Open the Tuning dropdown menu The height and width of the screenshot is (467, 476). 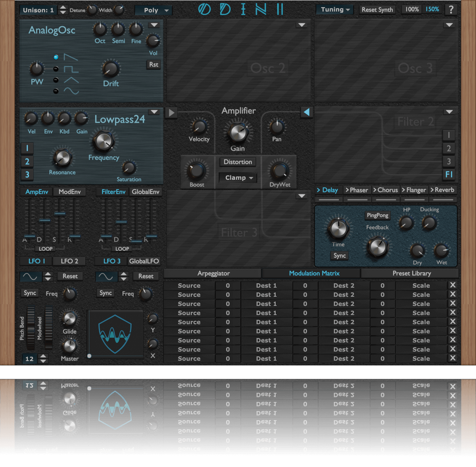pyautogui.click(x=335, y=10)
